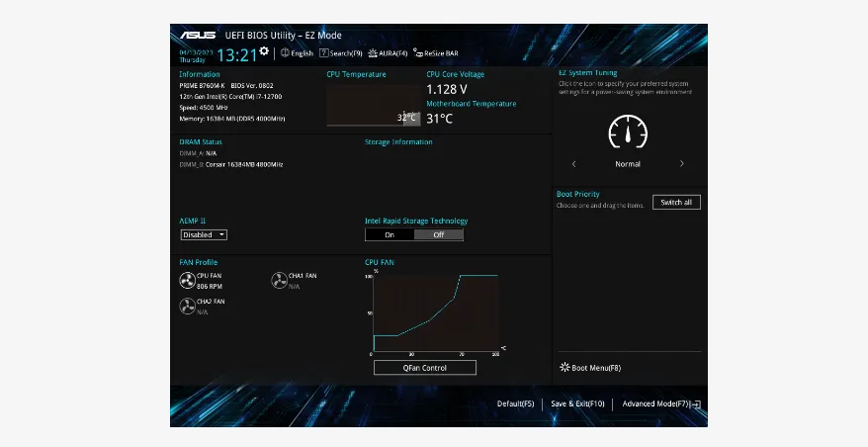Open Boot Menu(F8)
Image resolution: width=868 pixels, height=447 pixels.
(x=590, y=368)
